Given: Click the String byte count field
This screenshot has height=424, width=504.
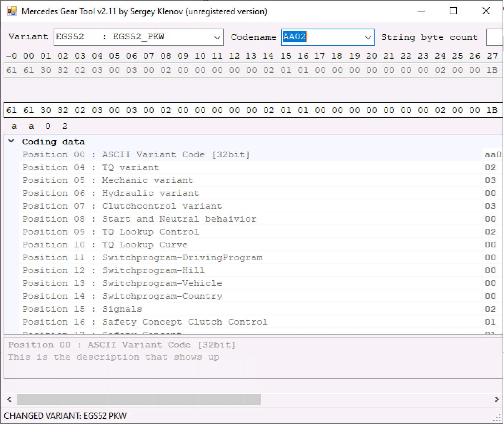Looking at the screenshot, I should [495, 37].
